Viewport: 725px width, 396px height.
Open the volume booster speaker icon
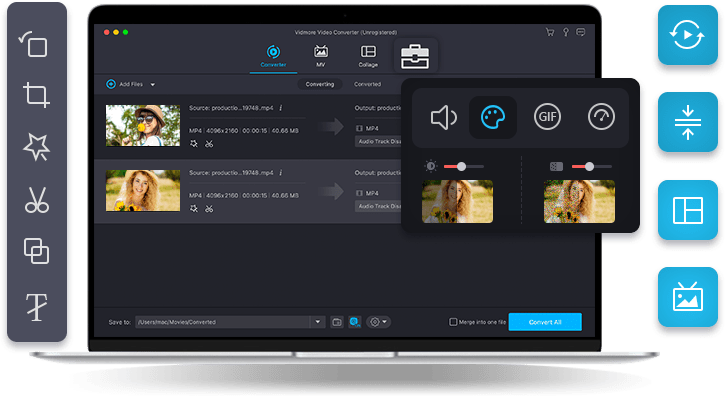point(443,117)
